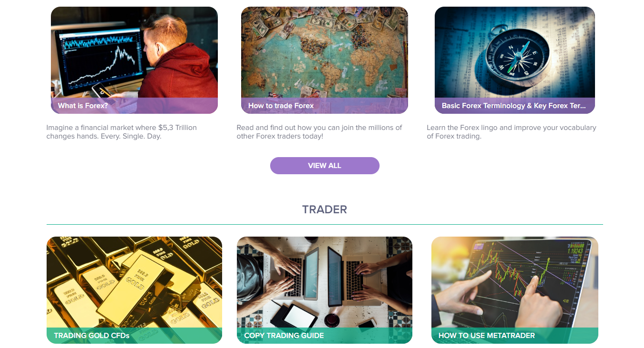Click the 'HOW TO USE METATRADER' green banner

point(515,336)
